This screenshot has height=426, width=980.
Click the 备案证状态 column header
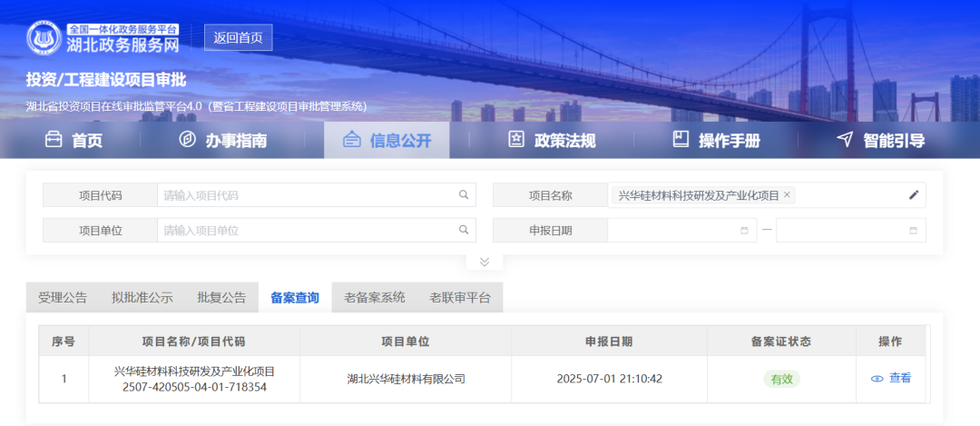click(781, 341)
